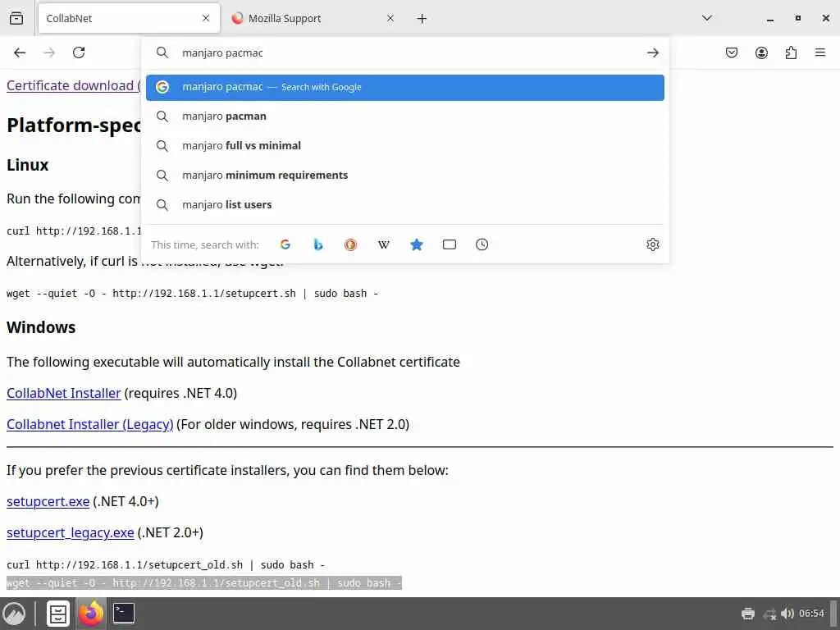
Task: Open the CollabNet Installer link
Action: (64, 393)
